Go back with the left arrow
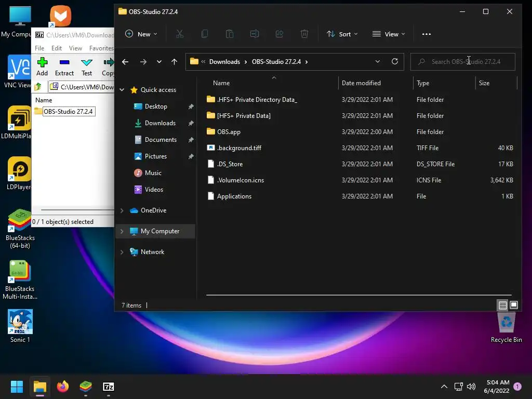 pos(125,62)
